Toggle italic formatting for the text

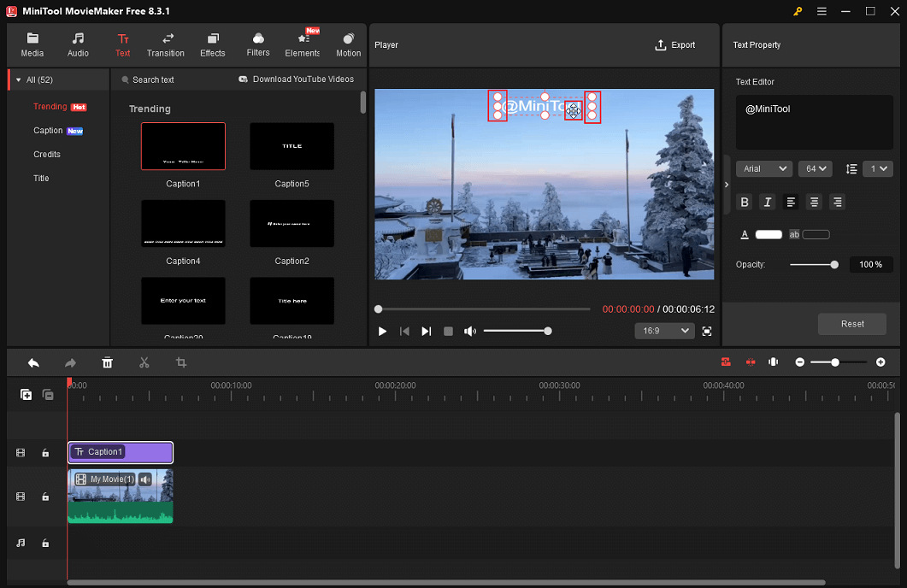pyautogui.click(x=767, y=202)
